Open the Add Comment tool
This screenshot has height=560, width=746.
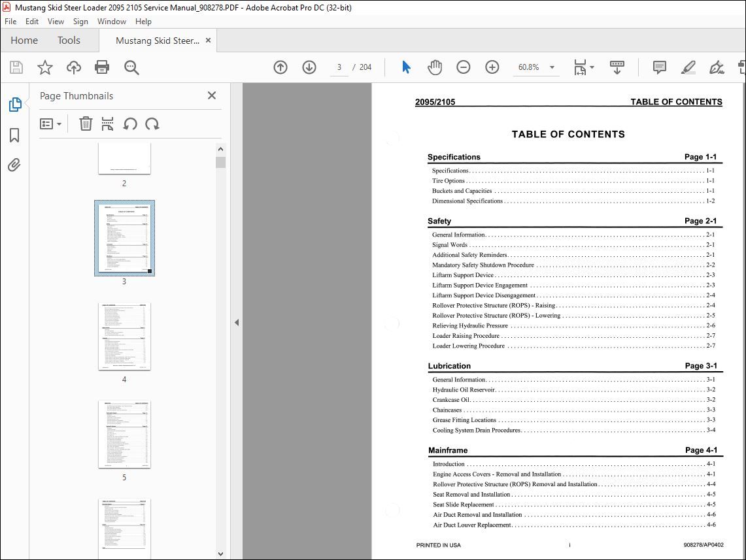[x=659, y=67]
